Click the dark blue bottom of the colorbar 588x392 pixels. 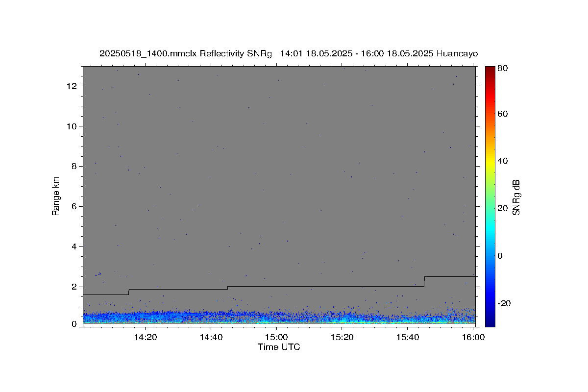click(490, 321)
